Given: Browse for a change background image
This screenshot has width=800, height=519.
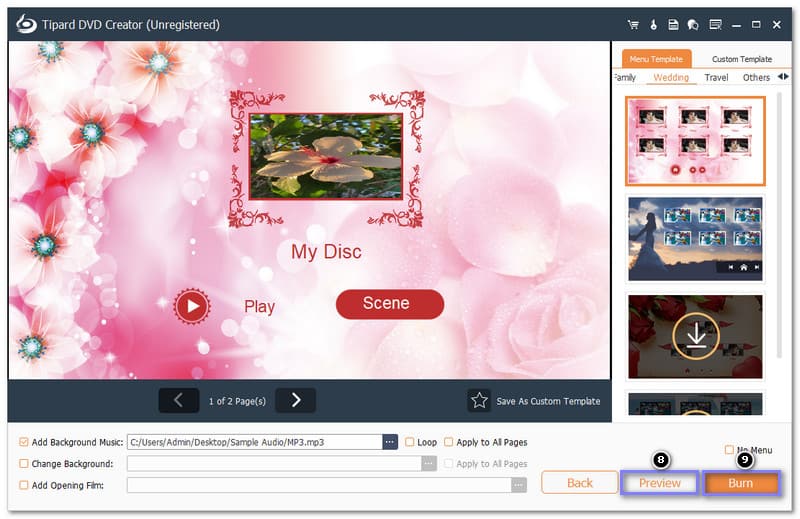Looking at the screenshot, I should (429, 463).
